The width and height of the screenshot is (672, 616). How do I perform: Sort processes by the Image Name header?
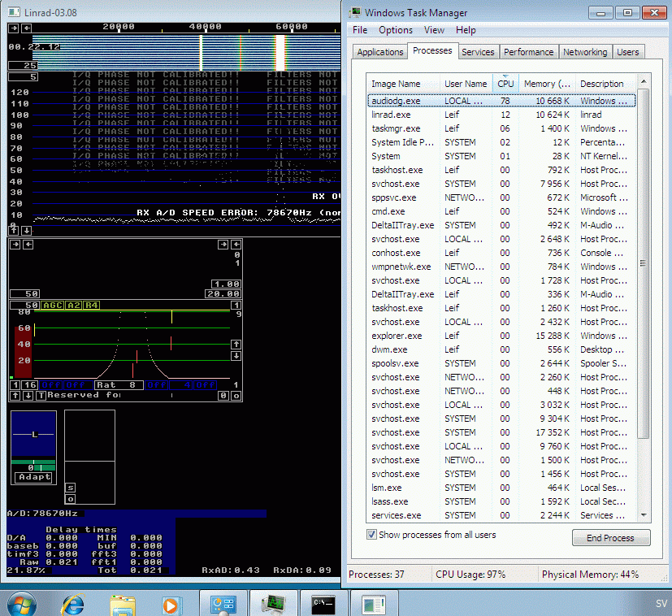pyautogui.click(x=403, y=84)
